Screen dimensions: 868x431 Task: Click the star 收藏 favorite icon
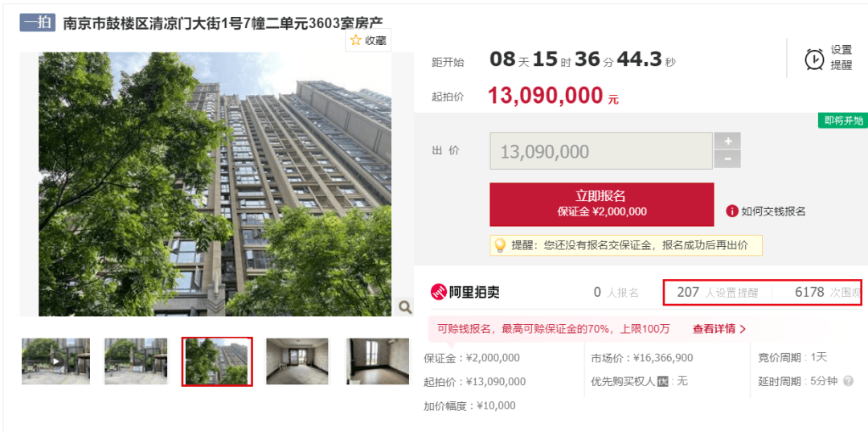[355, 40]
